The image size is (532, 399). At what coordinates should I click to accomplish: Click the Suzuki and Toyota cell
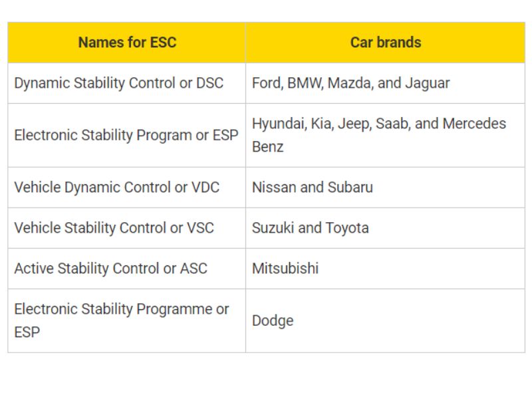[310, 228]
